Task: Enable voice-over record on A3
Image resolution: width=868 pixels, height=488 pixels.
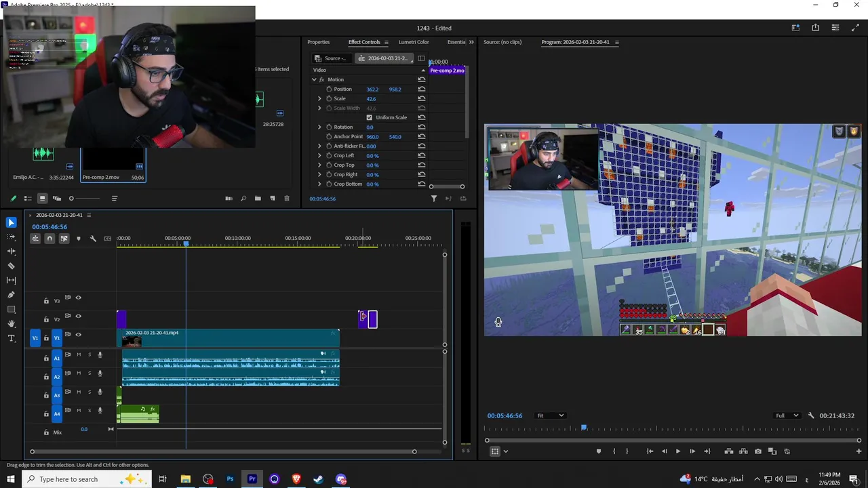Action: (x=100, y=392)
